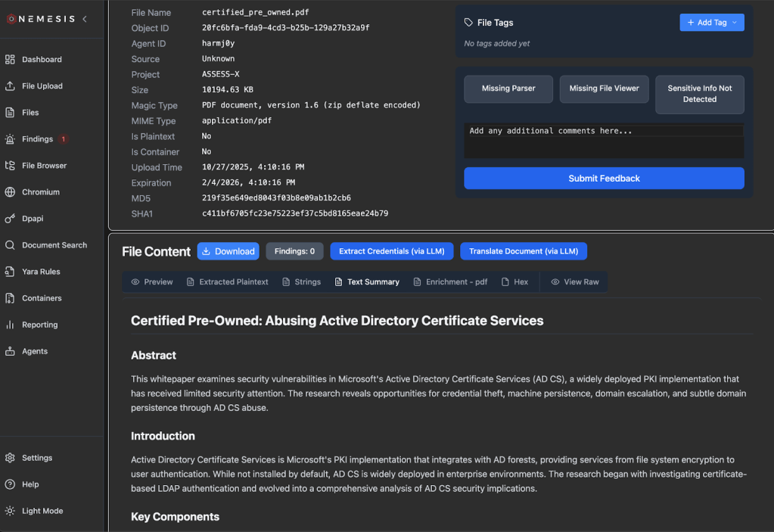
Task: Toggle the Missing Parser feedback option
Action: coord(508,89)
